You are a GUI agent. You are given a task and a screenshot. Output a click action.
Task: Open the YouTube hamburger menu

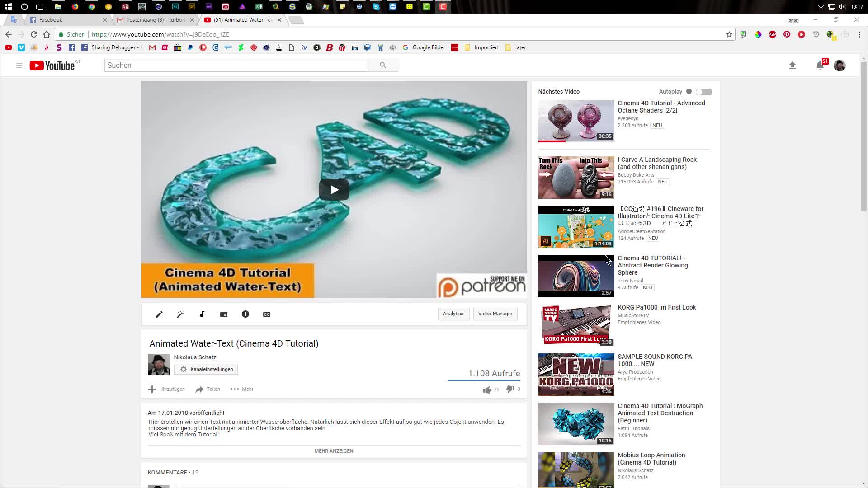click(x=19, y=65)
